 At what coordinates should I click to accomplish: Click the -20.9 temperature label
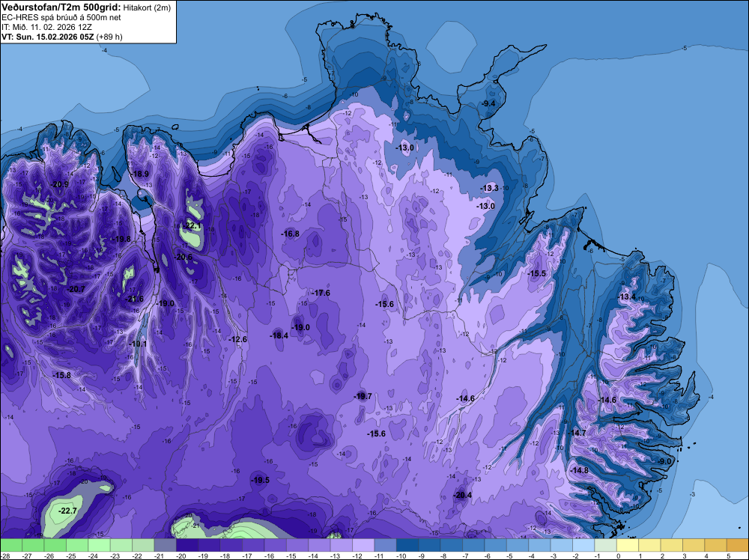click(60, 184)
